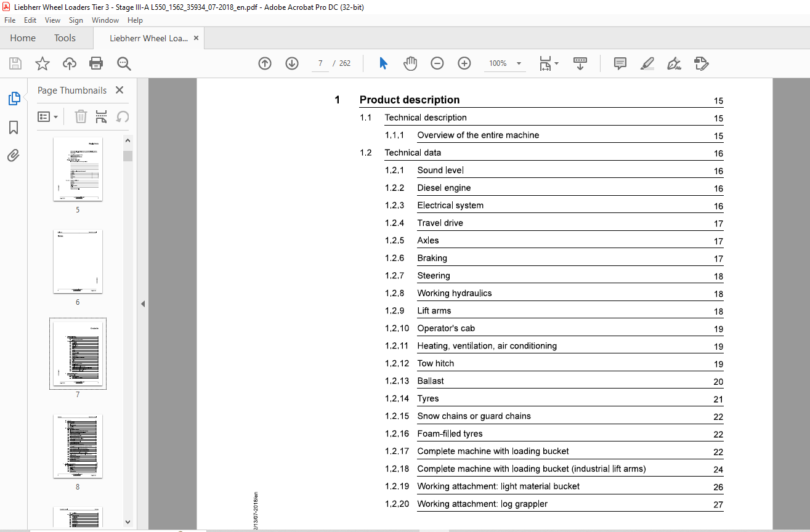Open the Technical data entry 1.2
810x532 pixels.
pos(413,153)
